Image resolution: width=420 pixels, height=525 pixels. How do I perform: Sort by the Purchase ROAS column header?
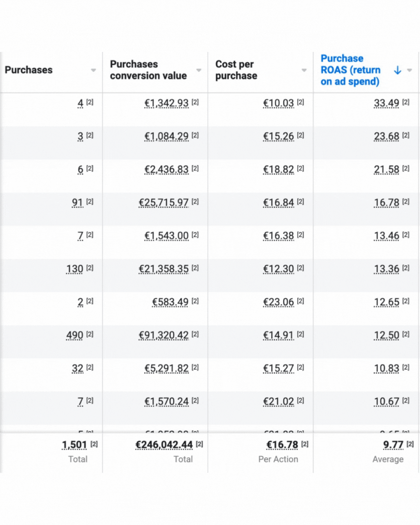click(350, 70)
